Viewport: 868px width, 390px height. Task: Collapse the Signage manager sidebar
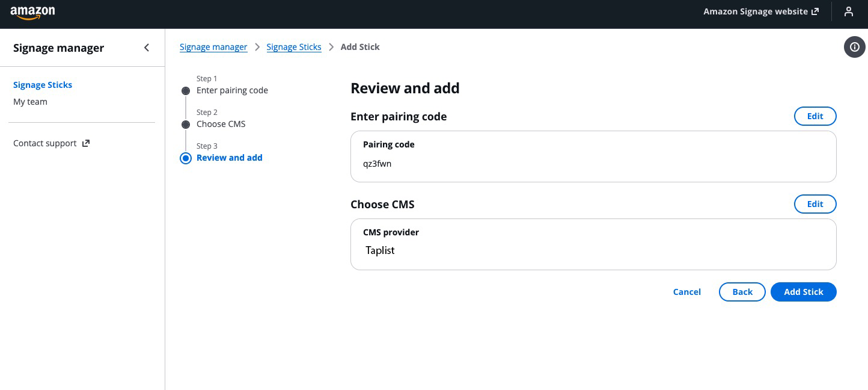[147, 48]
